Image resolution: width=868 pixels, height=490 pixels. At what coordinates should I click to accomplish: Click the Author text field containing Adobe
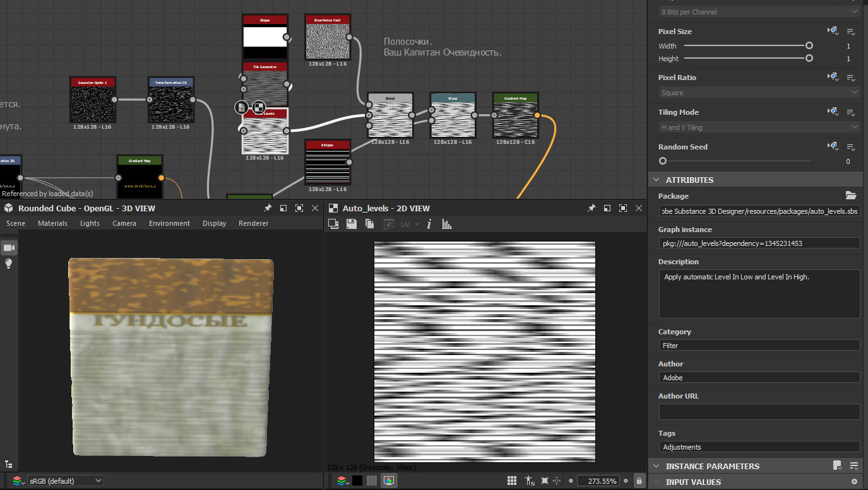pos(759,377)
